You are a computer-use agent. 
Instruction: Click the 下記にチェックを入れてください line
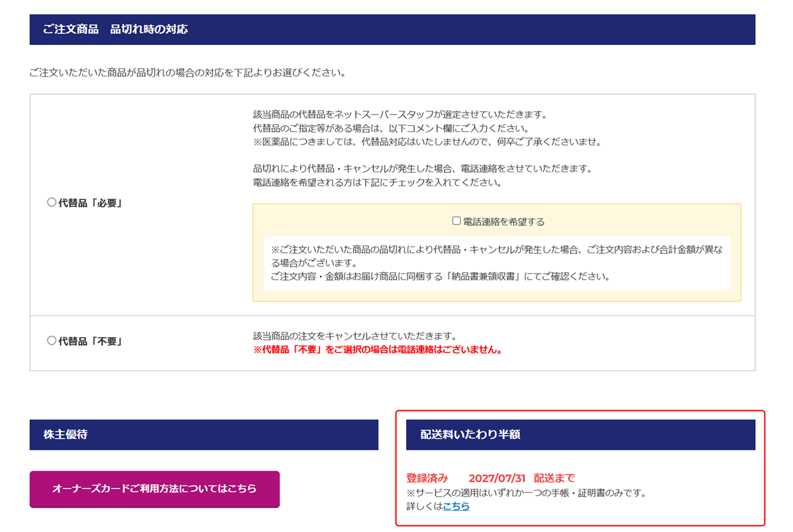[377, 182]
